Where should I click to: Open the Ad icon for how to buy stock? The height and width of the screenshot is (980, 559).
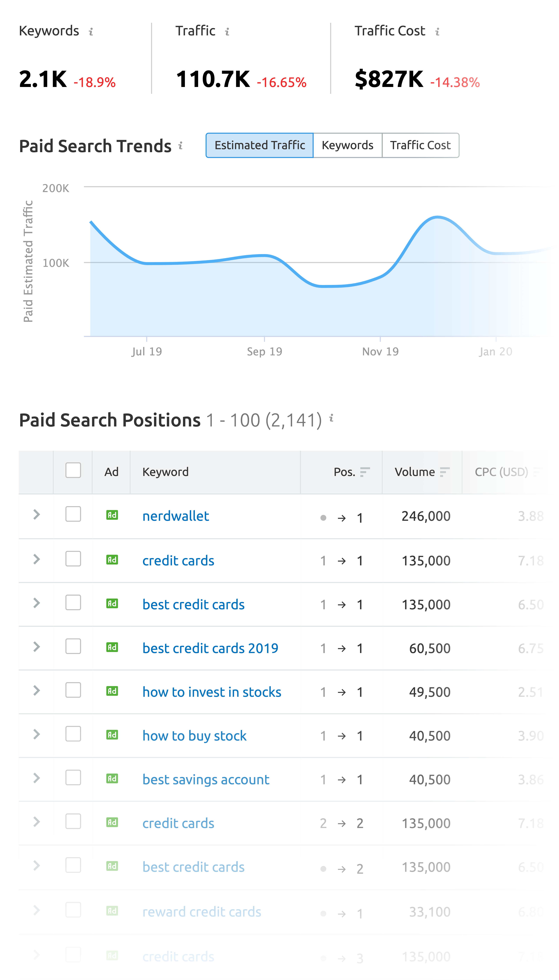tap(112, 735)
